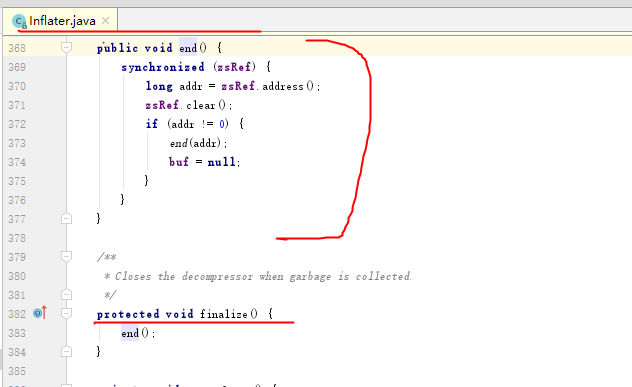
Task: Click the synchronized keyword on line 369
Action: tap(163, 67)
